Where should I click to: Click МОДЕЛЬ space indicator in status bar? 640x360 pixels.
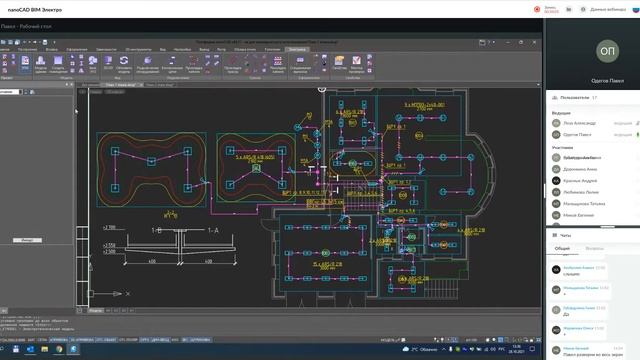[x=387, y=340]
